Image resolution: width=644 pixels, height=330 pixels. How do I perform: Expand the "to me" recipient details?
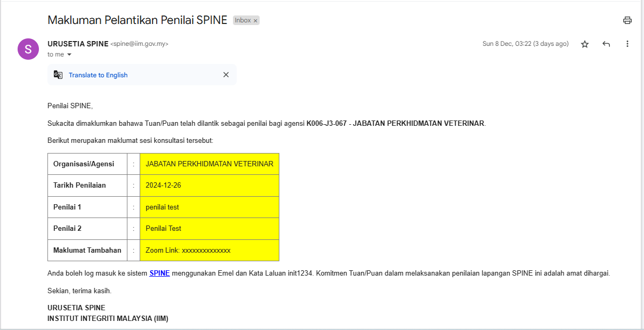69,54
